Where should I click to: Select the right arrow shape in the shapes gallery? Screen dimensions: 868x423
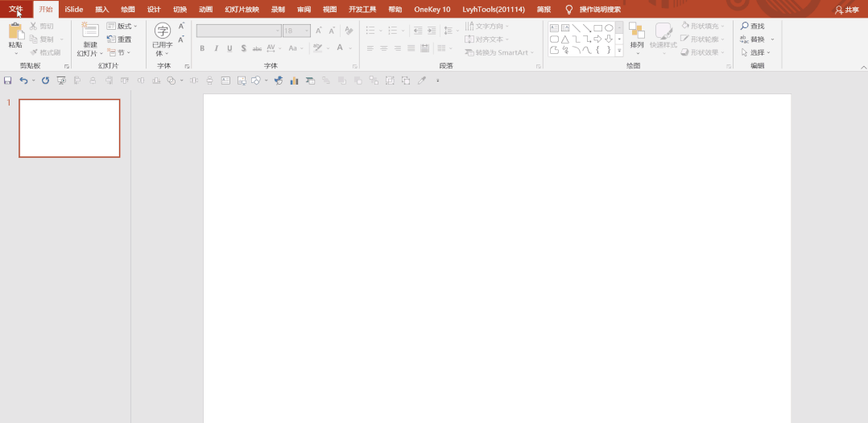[x=597, y=39]
